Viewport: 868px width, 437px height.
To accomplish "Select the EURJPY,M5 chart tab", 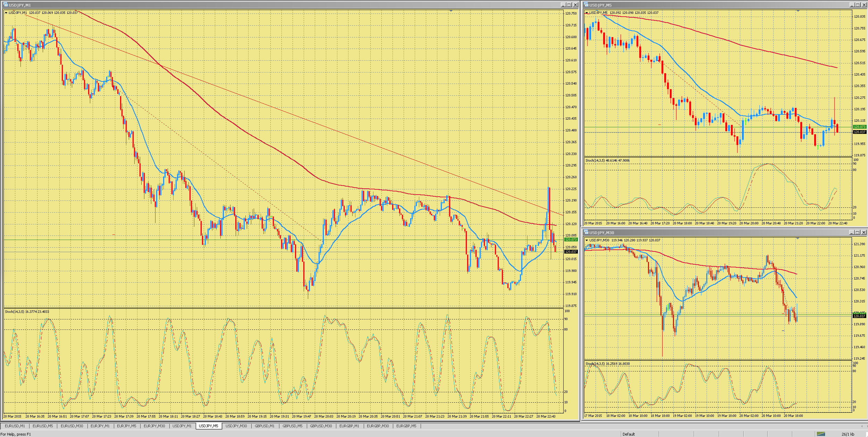I will 126,426.
